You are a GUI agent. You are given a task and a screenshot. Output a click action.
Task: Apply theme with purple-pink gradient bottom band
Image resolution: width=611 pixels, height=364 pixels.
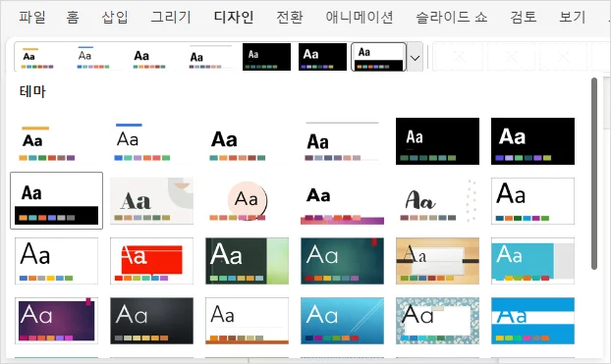[x=342, y=201]
